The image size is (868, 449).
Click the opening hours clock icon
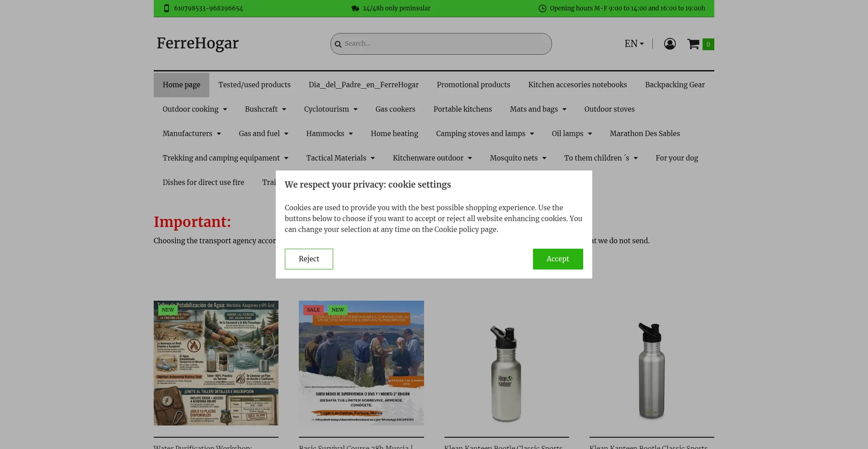click(542, 9)
